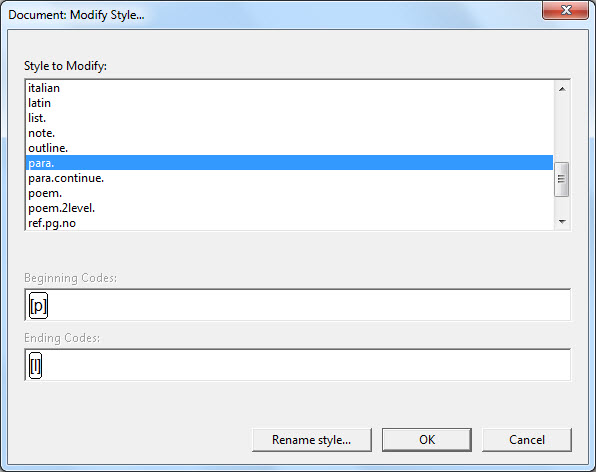Click the style list scrollbar thumb
The height and width of the screenshot is (472, 596).
[561, 179]
